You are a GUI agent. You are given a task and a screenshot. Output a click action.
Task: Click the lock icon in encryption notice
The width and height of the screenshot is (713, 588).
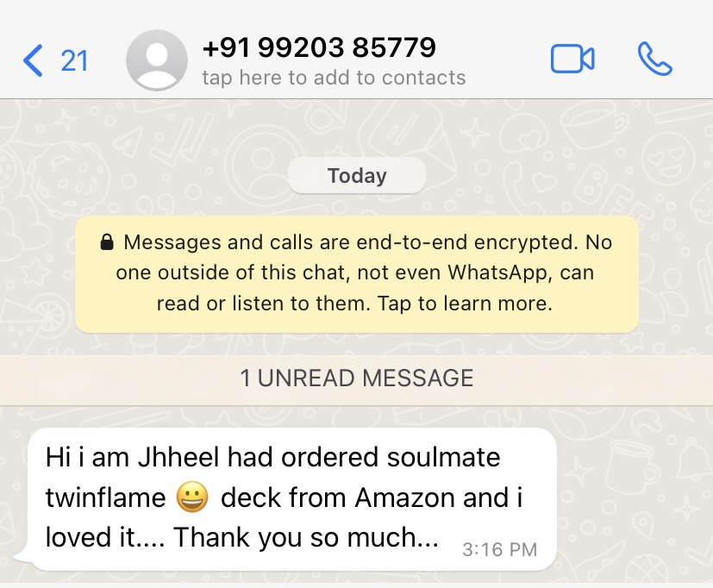pos(108,243)
